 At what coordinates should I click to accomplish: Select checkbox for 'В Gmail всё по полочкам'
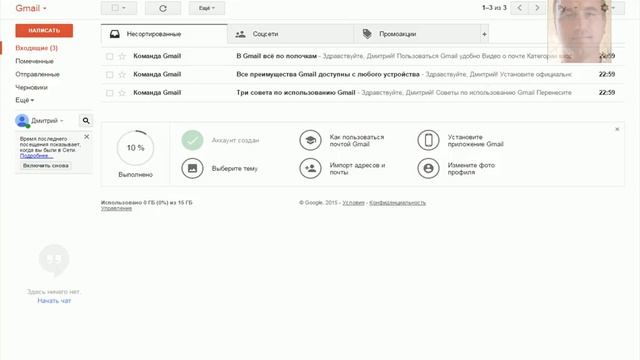click(109, 56)
